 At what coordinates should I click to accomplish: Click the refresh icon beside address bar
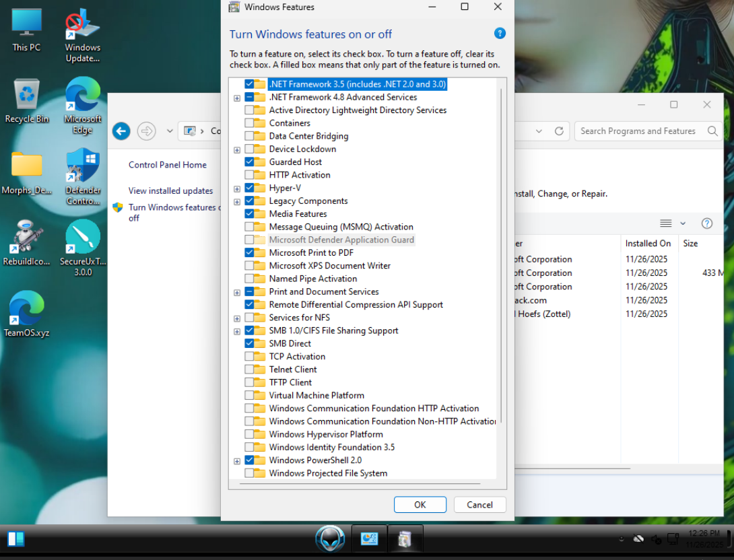pyautogui.click(x=558, y=131)
